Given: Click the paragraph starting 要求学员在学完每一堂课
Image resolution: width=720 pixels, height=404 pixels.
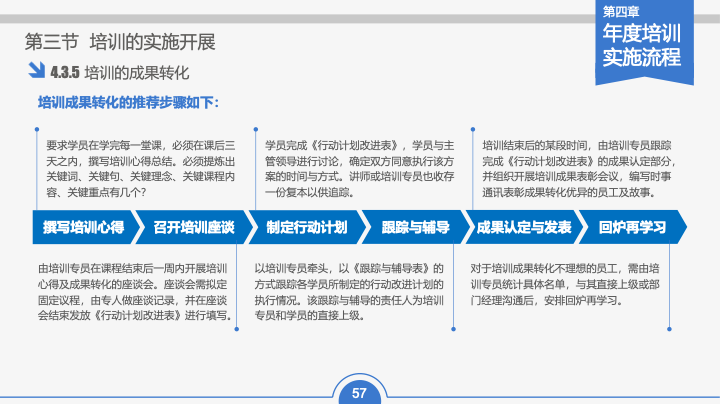Looking at the screenshot, I should [x=141, y=169].
